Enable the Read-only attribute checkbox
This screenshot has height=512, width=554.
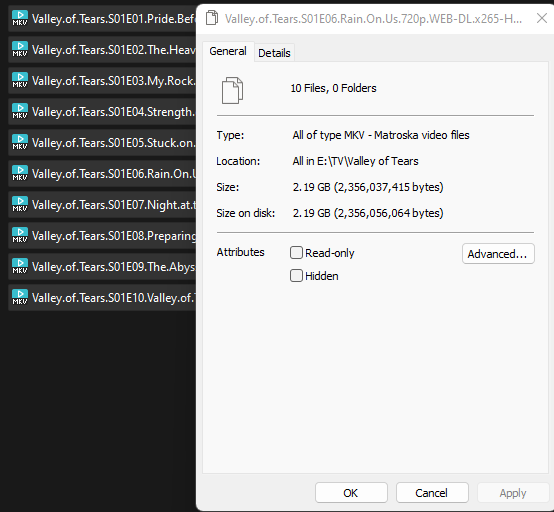[296, 253]
